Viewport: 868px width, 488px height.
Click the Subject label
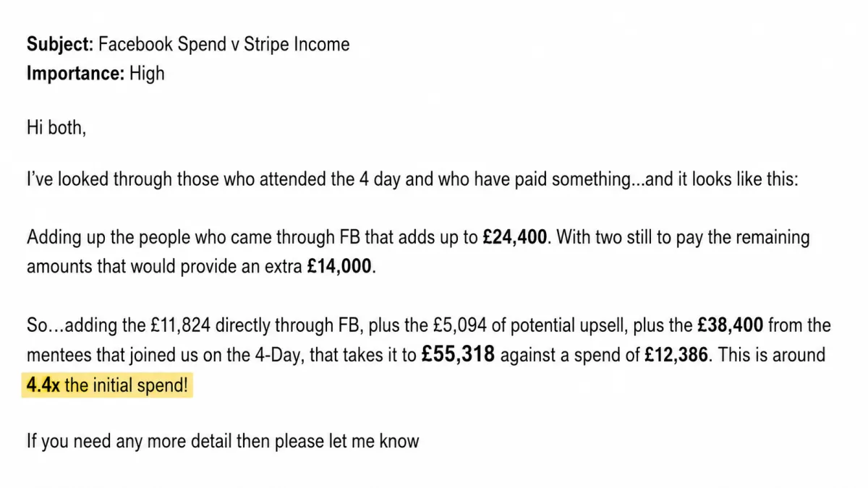pos(60,45)
